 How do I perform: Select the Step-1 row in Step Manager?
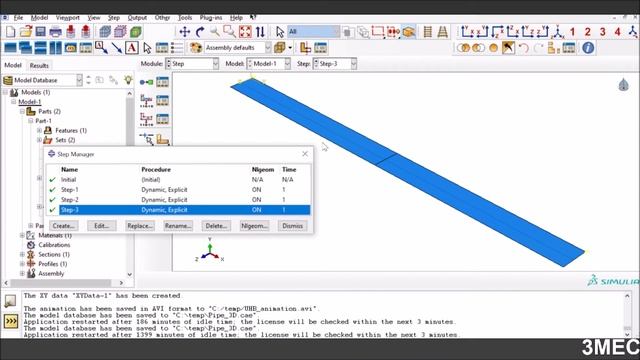point(179,190)
